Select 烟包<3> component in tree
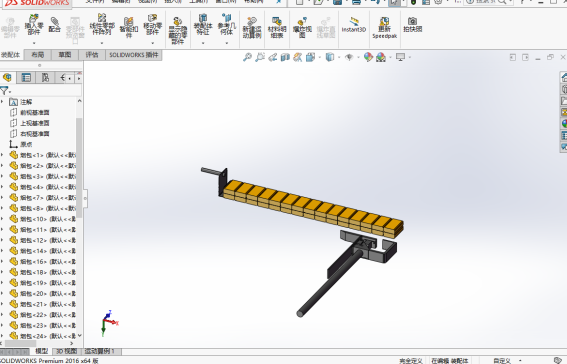The width and height of the screenshot is (567, 364). coord(43,176)
